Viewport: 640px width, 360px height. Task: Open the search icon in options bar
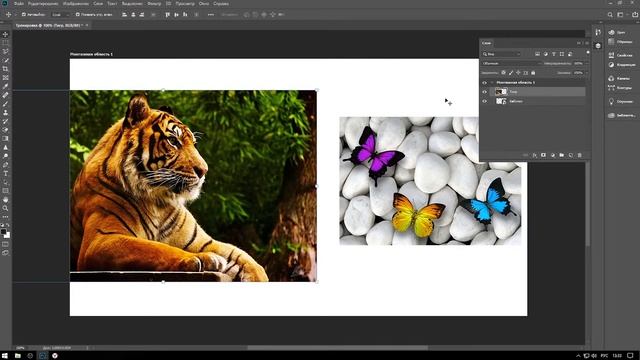pos(610,15)
